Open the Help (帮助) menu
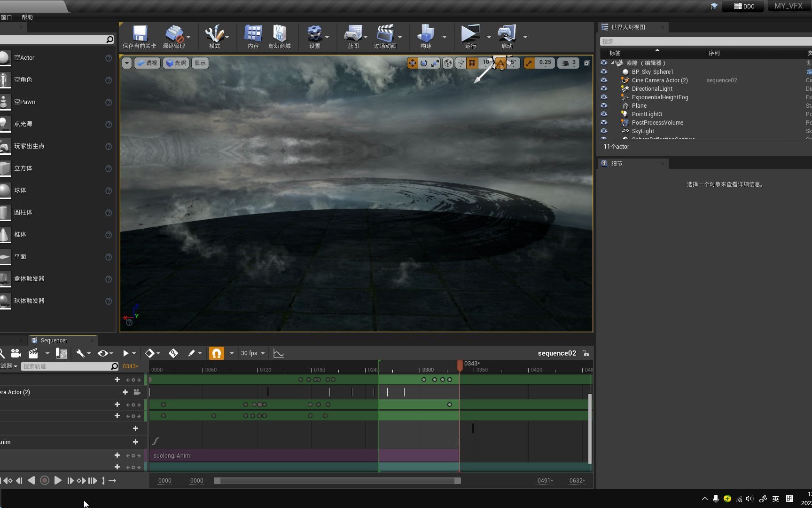The image size is (812, 508). (27, 17)
